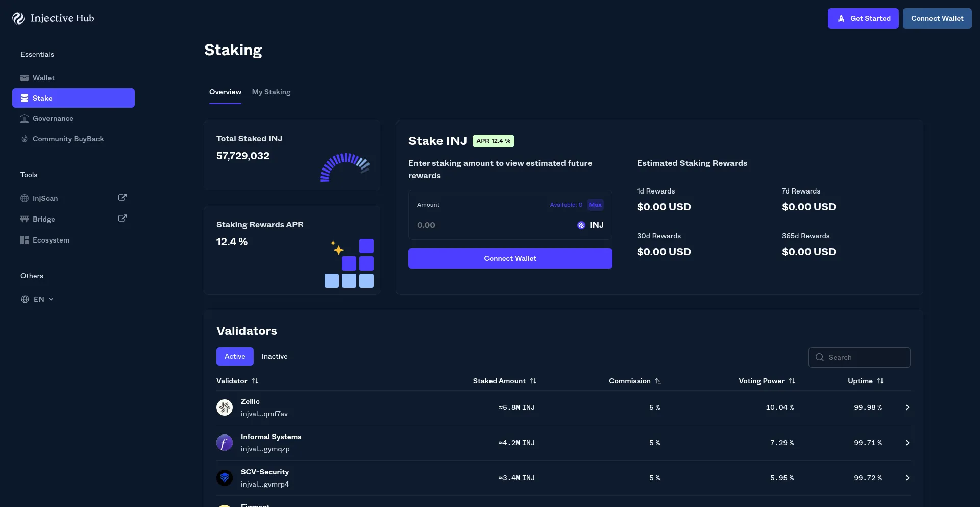Click the 10.04 % voting power value
Screen dimensions: 980x507
tap(780, 407)
